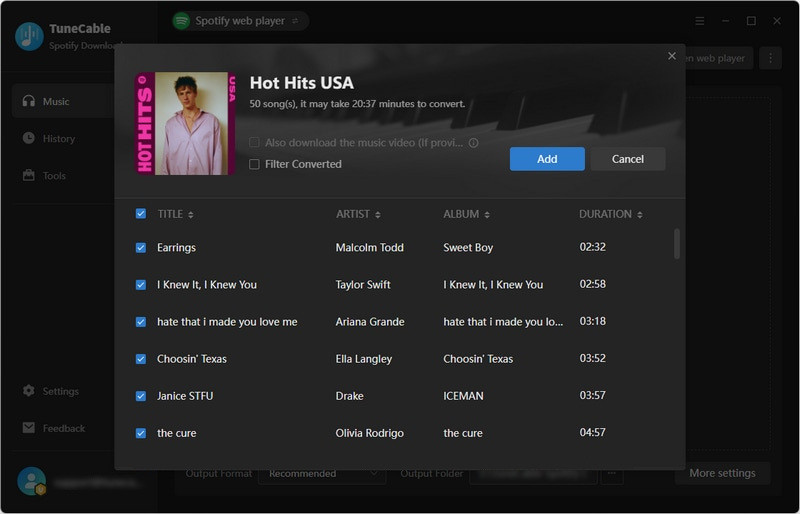
Task: Click the TuneCable app logo icon
Action: 29,36
